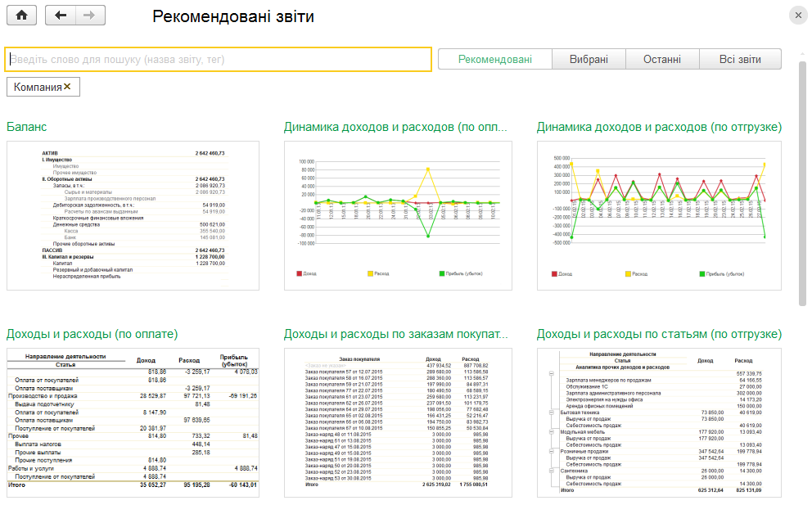
Task: Click the Баланс report preview thumbnail
Action: tap(133, 215)
